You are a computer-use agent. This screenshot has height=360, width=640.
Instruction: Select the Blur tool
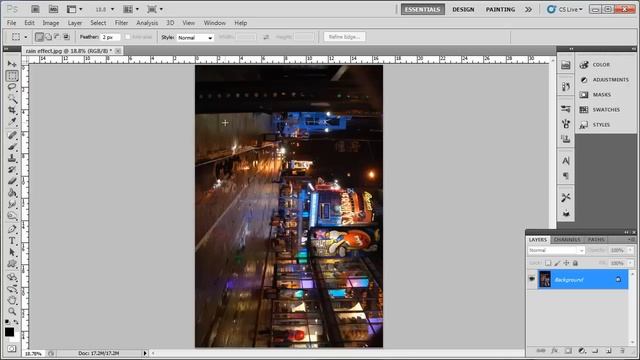point(12,204)
